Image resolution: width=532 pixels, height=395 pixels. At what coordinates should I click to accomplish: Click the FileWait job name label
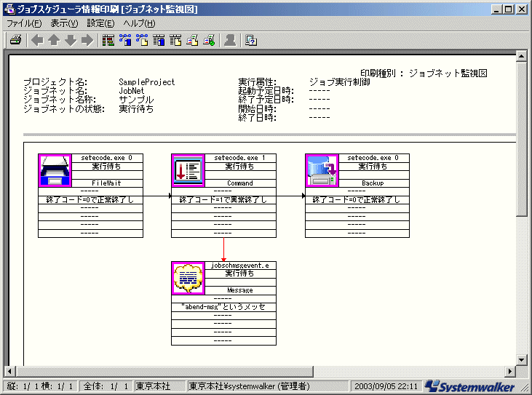click(x=106, y=183)
